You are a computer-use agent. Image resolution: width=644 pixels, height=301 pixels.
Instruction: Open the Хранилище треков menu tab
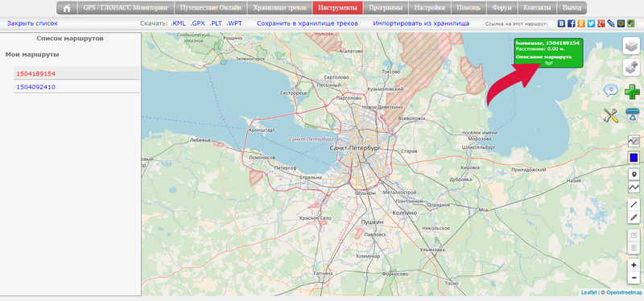(x=279, y=8)
